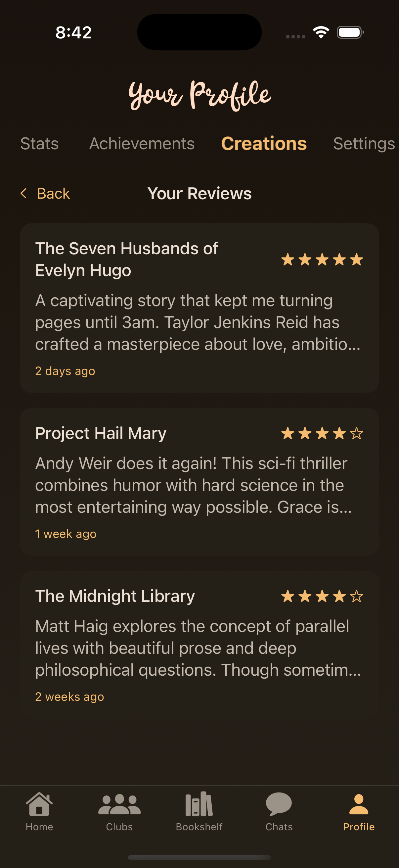Open The Seven Husbands of Evelyn Hugo review

127,259
